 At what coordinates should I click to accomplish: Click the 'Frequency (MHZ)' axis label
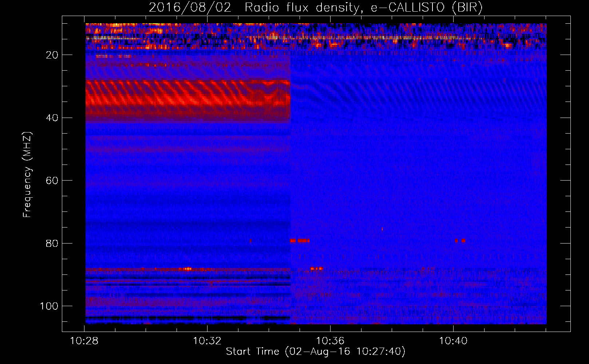coord(27,175)
